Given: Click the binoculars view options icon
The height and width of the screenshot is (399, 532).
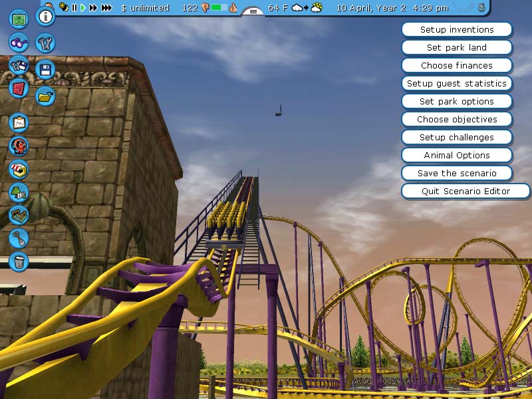Looking at the screenshot, I should pos(19,43).
